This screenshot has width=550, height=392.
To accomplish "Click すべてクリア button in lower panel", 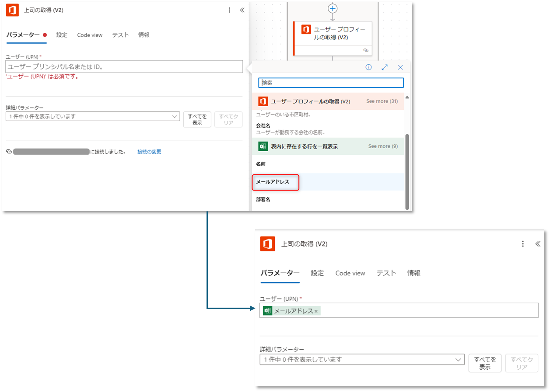I will [x=522, y=363].
